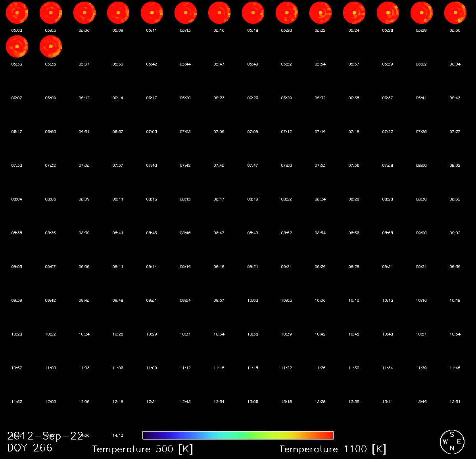
Task: Click the 10:54 timestamp label
Action: pyautogui.click(x=455, y=334)
